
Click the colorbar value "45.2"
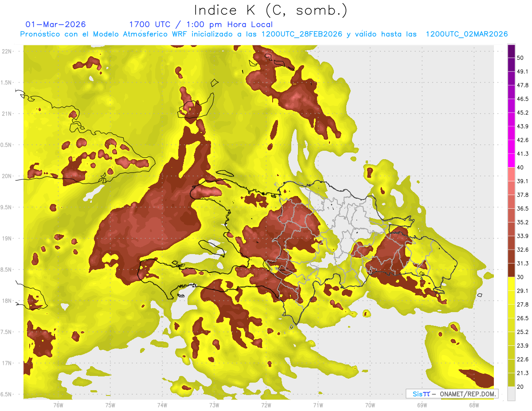[523, 112]
